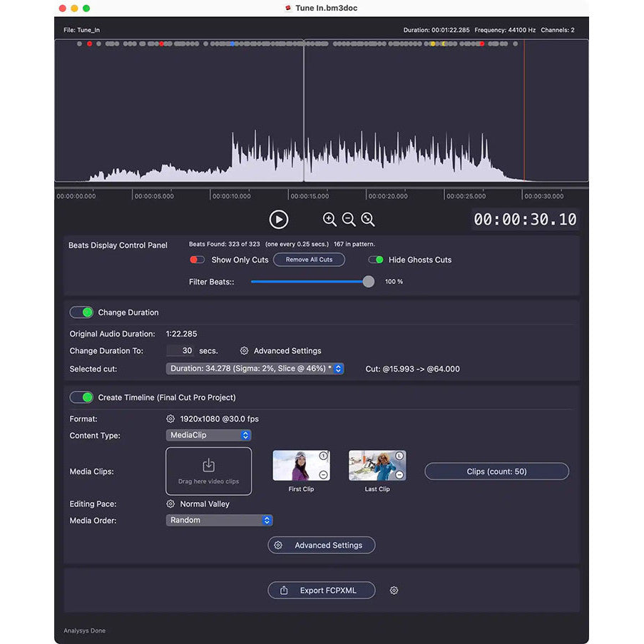Zoom out of the waveform
Viewport: 644px width, 644px height.
point(349,220)
